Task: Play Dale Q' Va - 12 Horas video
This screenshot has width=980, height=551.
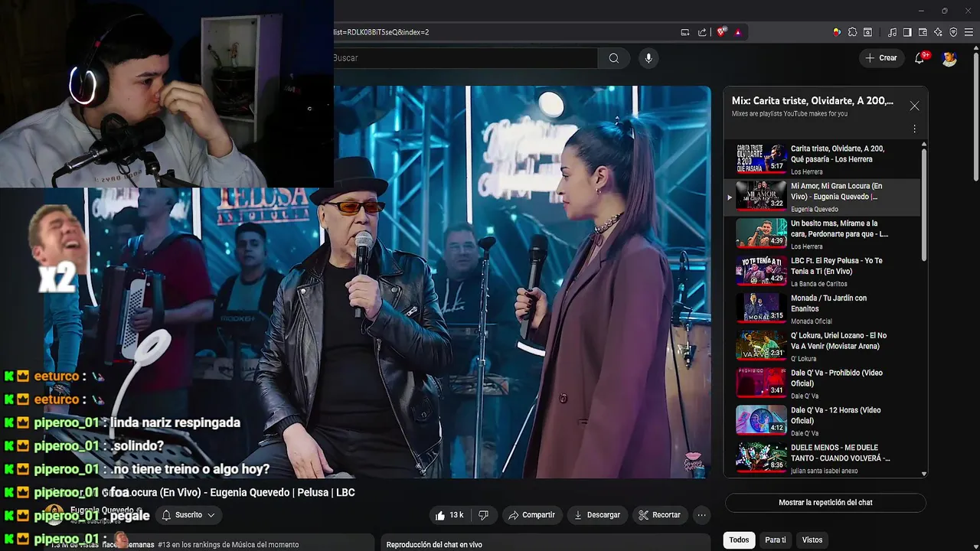Action: point(822,422)
